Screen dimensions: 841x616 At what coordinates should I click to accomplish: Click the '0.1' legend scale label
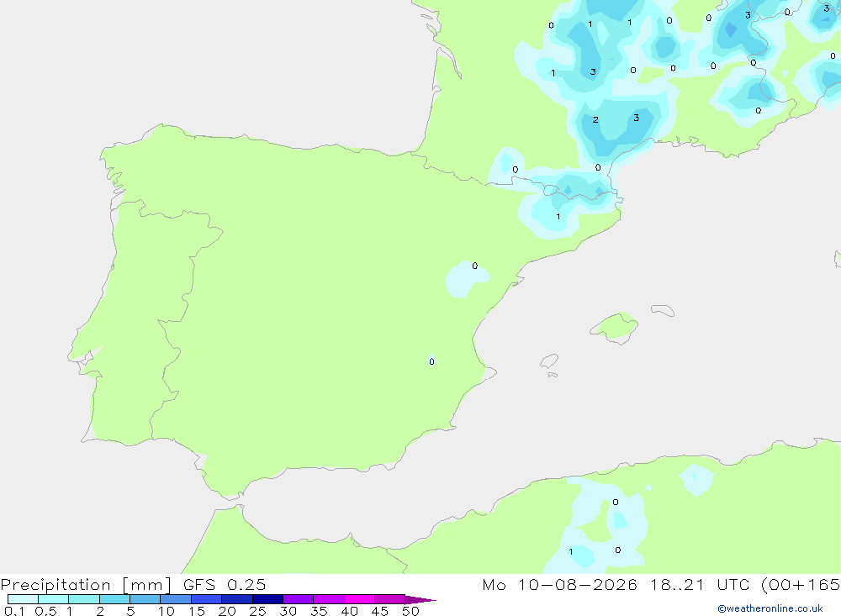click(x=14, y=611)
